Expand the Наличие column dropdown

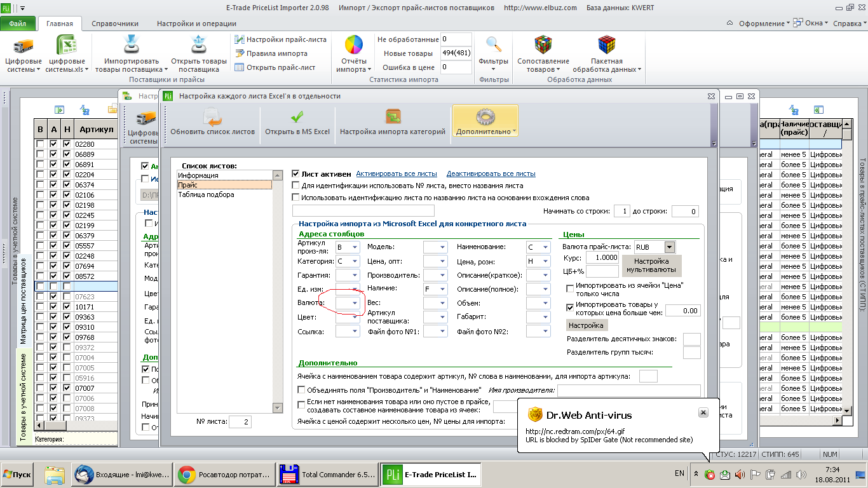[x=443, y=289]
